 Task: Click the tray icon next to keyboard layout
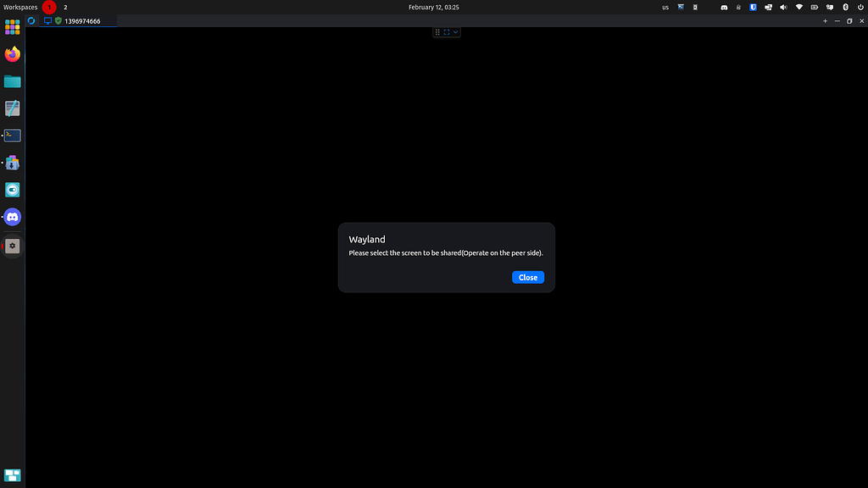coord(681,7)
